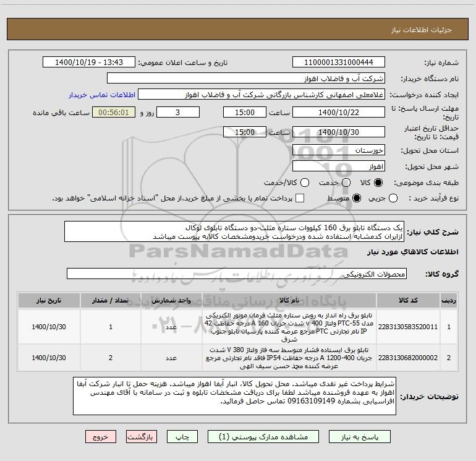Click the price validity date 1400/10/30 field

click(339, 132)
